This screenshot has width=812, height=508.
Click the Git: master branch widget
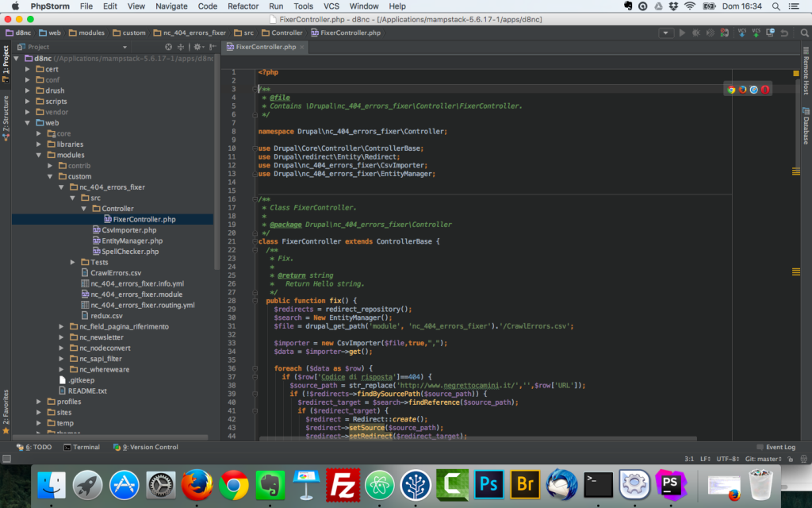point(761,459)
